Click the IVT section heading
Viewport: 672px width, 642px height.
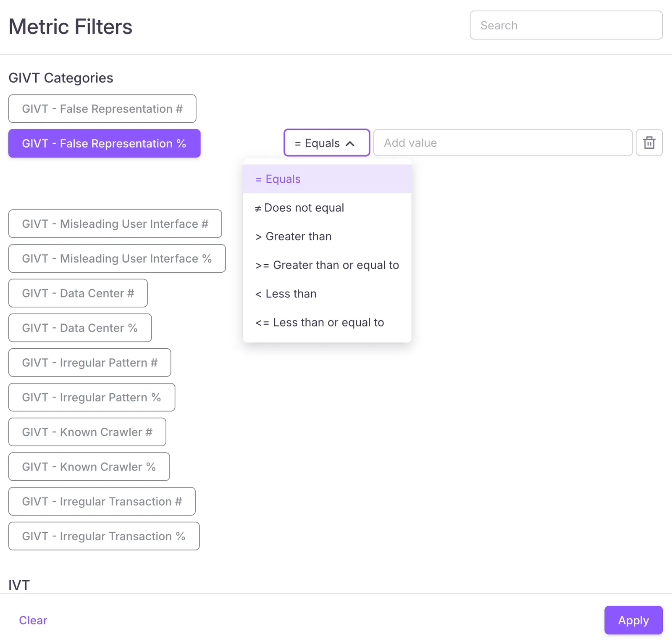(x=19, y=585)
